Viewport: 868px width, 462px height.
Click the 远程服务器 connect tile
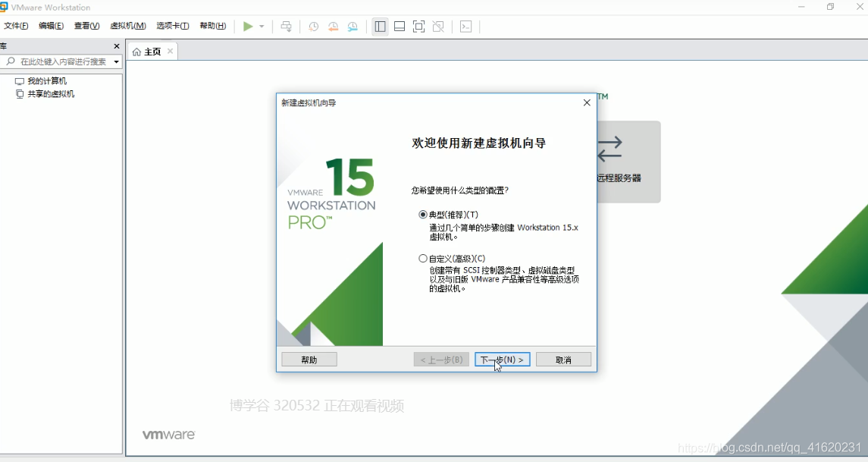[x=628, y=162]
